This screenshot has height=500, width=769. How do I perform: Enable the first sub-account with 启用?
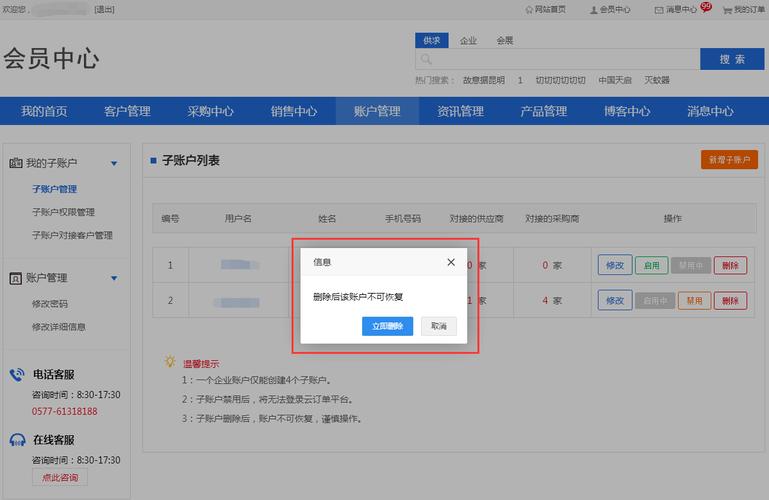click(652, 265)
